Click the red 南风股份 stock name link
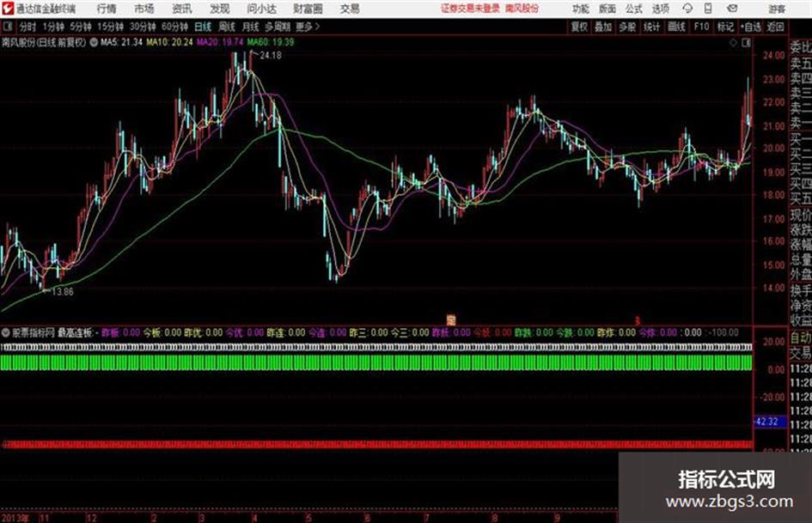 [x=522, y=9]
